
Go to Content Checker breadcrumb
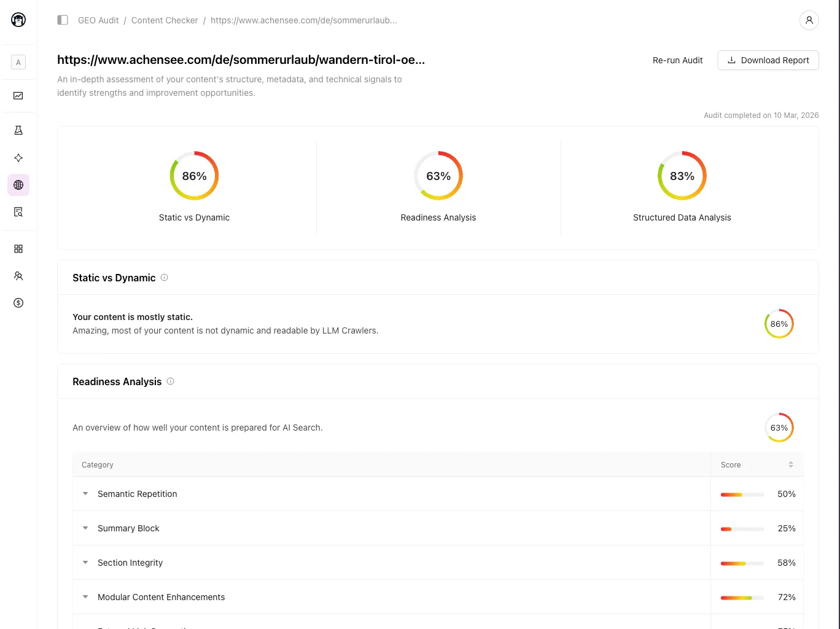[x=165, y=20]
